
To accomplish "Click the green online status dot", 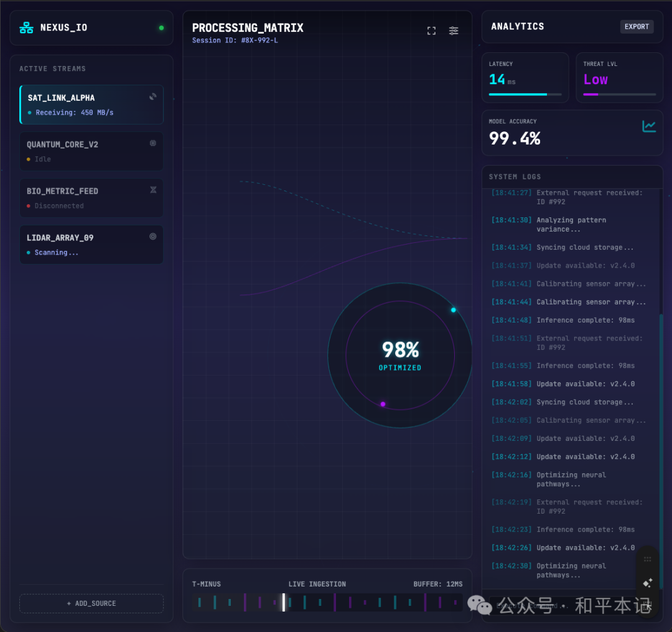I will click(162, 28).
